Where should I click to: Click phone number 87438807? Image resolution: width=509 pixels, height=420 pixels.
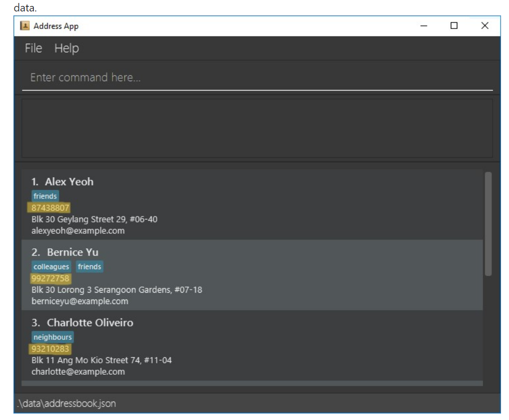pyautogui.click(x=50, y=208)
